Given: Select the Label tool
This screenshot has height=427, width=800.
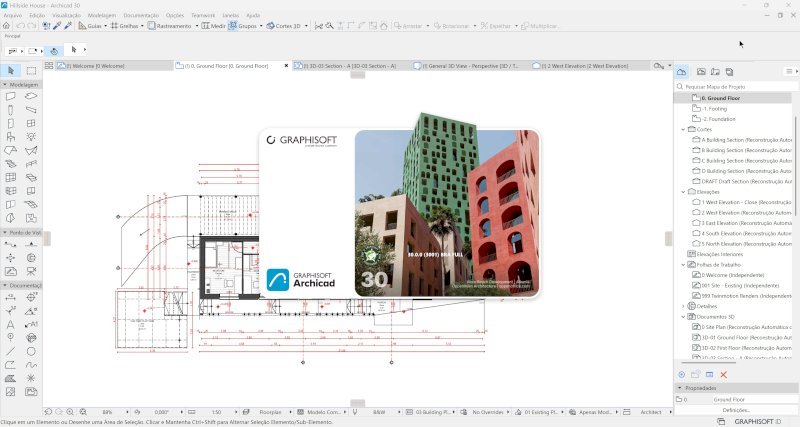Looking at the screenshot, I should point(31,324).
